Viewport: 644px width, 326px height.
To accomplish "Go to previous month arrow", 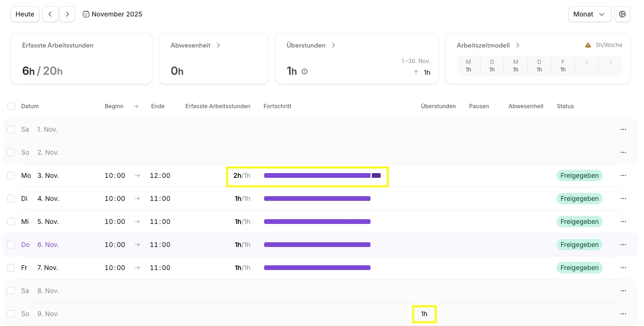I will [50, 14].
